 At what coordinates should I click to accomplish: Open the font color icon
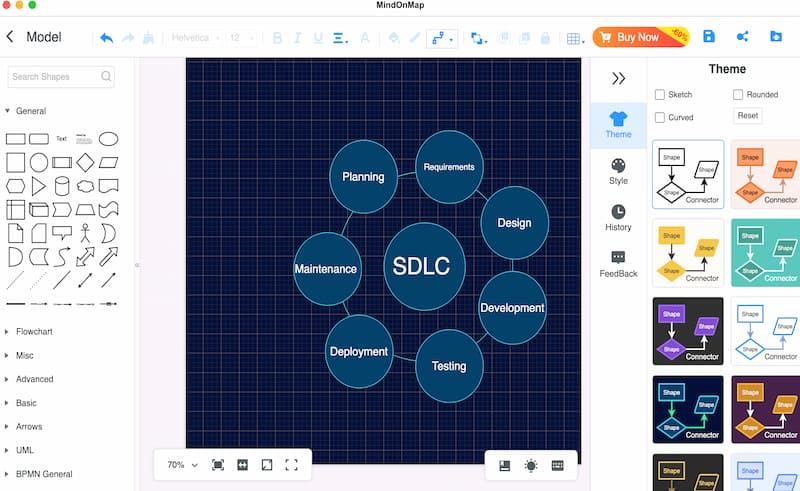tap(365, 38)
